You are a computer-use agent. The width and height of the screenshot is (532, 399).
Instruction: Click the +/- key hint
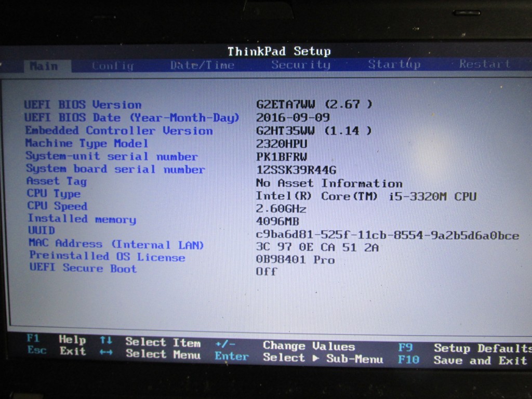(225, 344)
